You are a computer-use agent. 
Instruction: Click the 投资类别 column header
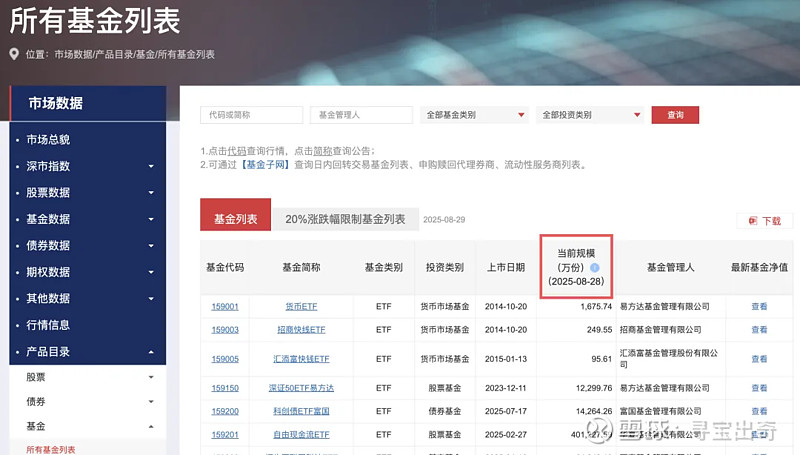coord(444,267)
